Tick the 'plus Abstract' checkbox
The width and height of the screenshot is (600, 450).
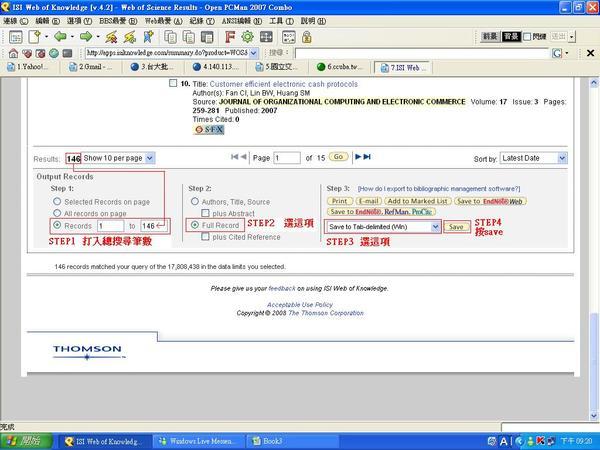(x=205, y=213)
